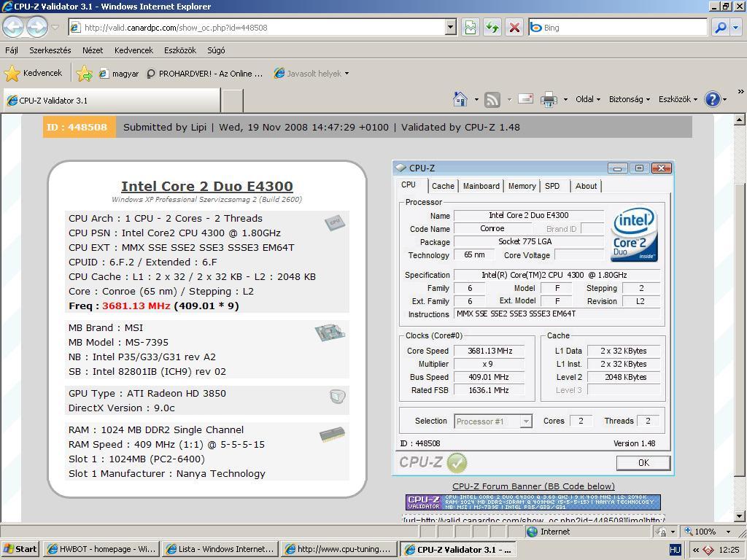The image size is (747, 560).
Task: Open the Súgó menu
Action: pos(216,50)
